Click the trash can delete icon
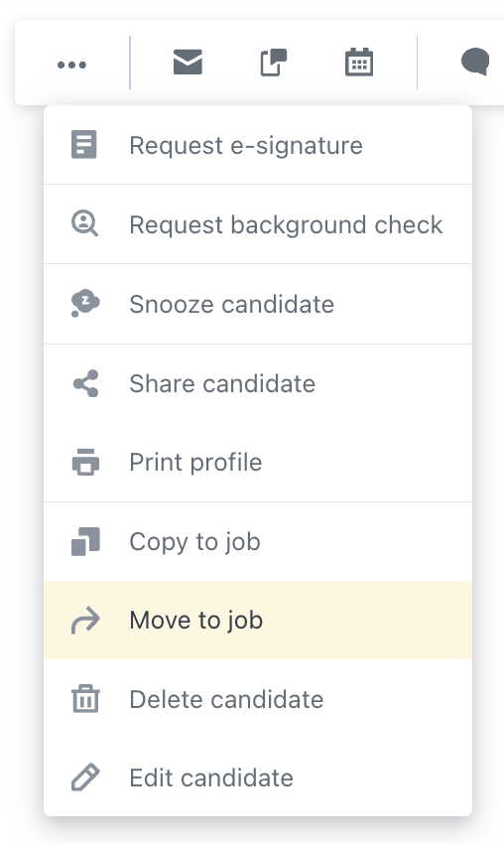 (x=85, y=699)
